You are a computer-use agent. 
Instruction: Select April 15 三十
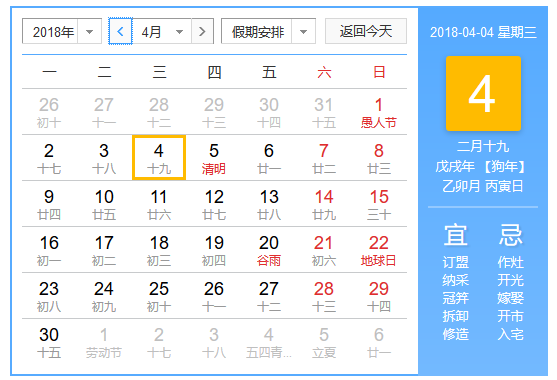pos(379,204)
